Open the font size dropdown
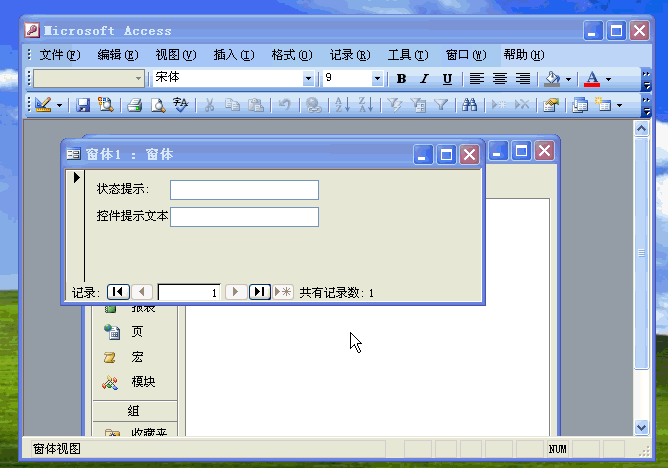Screen dimensions: 668x468 (x=377, y=78)
